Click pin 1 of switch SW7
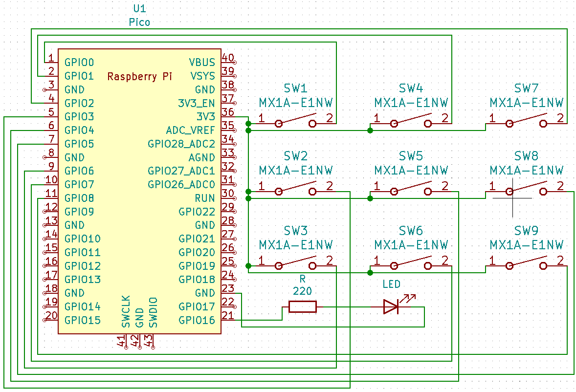576x392 pixels. tap(492, 118)
